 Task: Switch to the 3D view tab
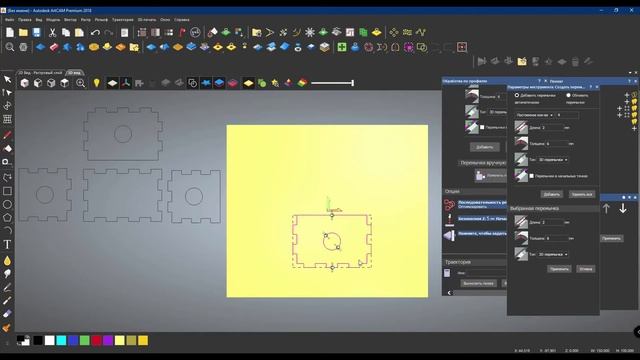74,73
